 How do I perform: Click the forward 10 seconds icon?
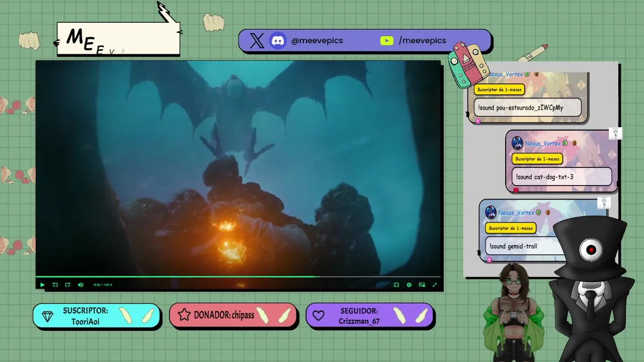(67, 285)
